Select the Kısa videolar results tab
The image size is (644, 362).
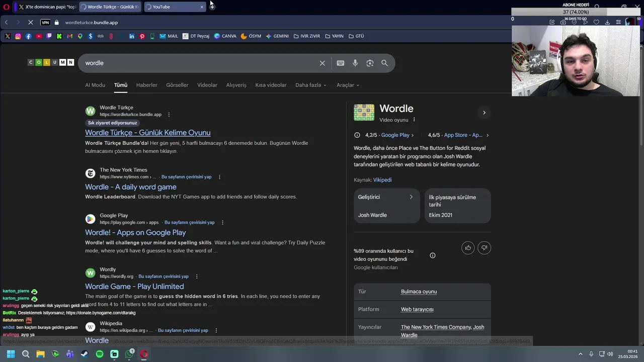pyautogui.click(x=271, y=85)
